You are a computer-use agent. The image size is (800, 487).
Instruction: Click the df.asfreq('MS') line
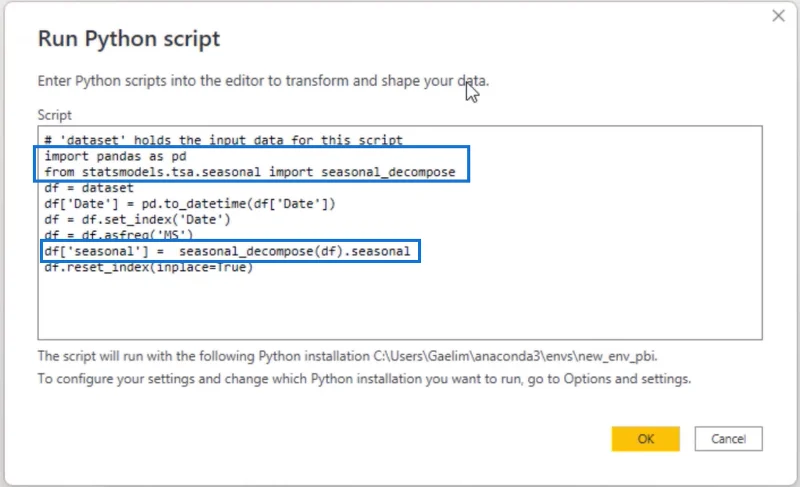click(118, 235)
